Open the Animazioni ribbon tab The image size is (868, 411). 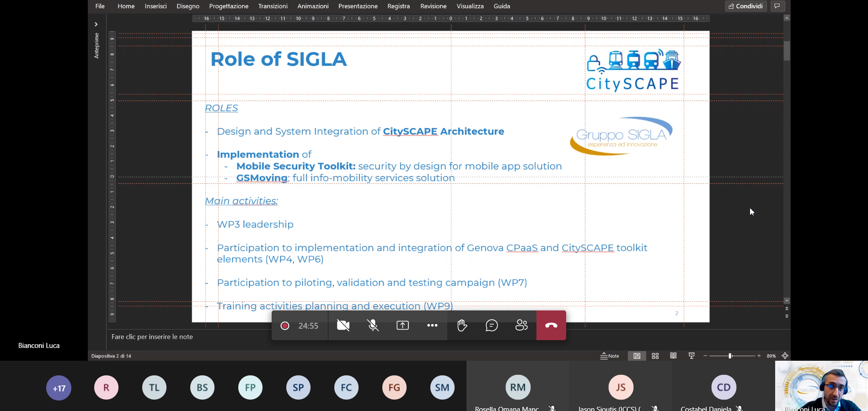tap(313, 6)
